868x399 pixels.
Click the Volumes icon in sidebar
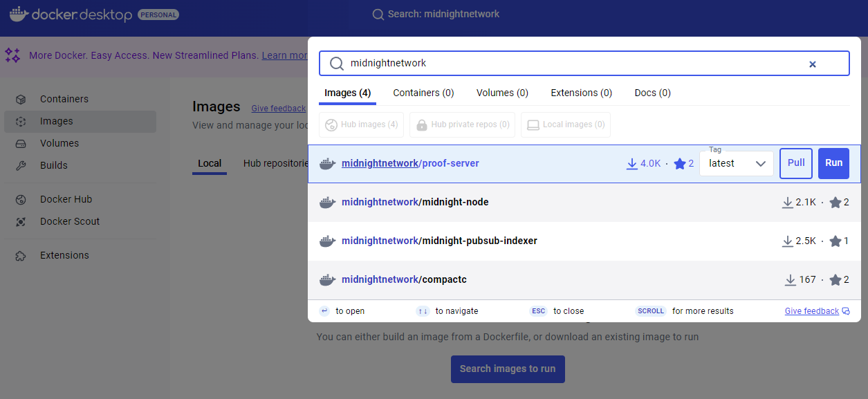pyautogui.click(x=21, y=143)
